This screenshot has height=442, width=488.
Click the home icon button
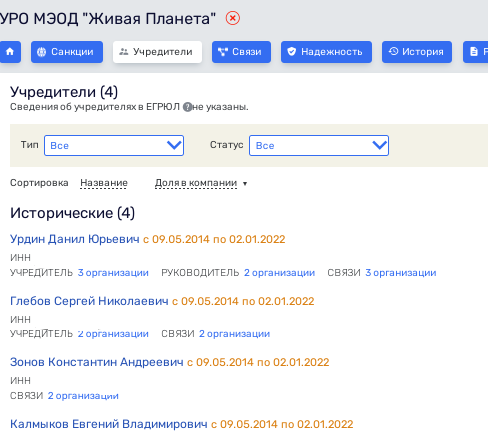(x=10, y=52)
